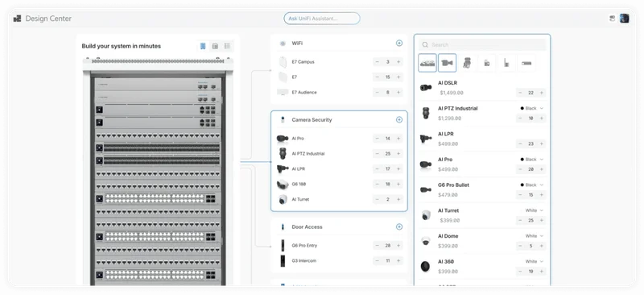Increase catalog AI PTZ Industrial quantity
This screenshot has width=644, height=295.
[x=541, y=118]
